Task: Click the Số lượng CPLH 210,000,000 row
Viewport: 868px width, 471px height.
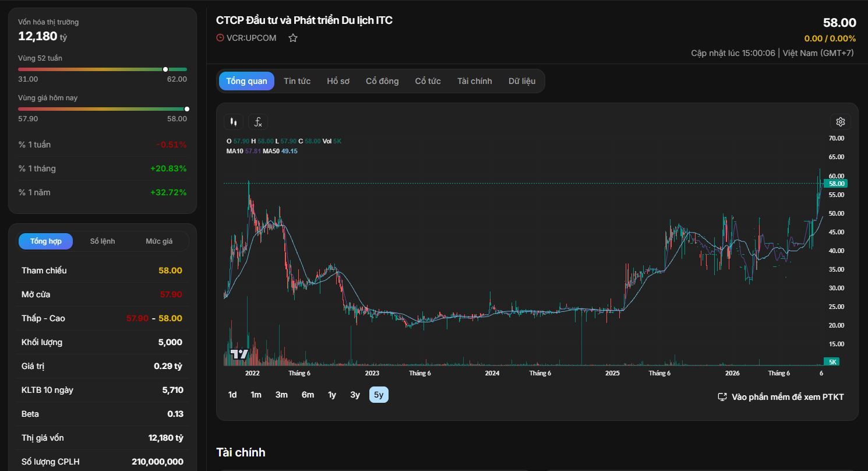Action: 102,462
